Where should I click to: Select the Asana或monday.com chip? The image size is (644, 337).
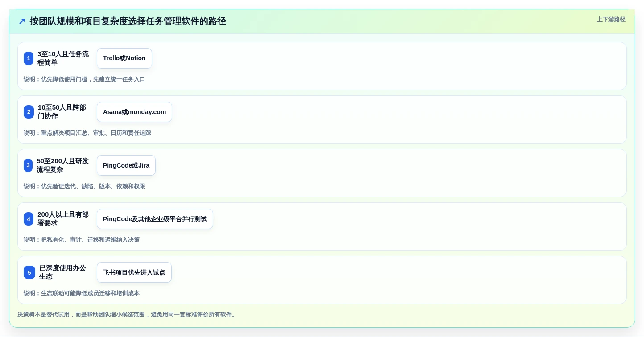[x=134, y=112]
